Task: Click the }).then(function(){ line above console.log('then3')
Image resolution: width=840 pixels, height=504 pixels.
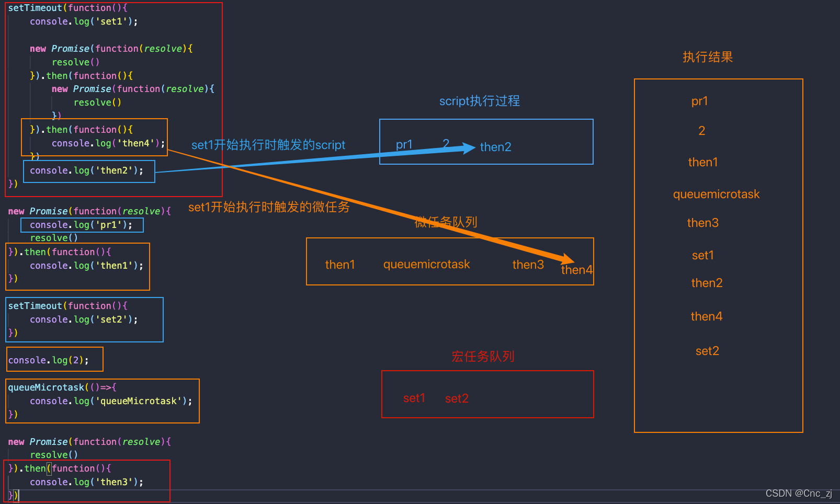Action: [x=59, y=468]
